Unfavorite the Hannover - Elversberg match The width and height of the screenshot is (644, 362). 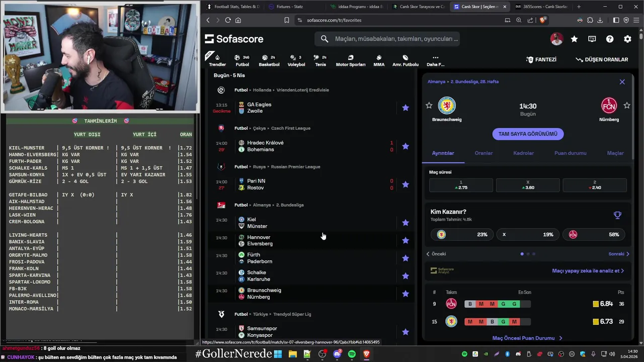point(406,240)
